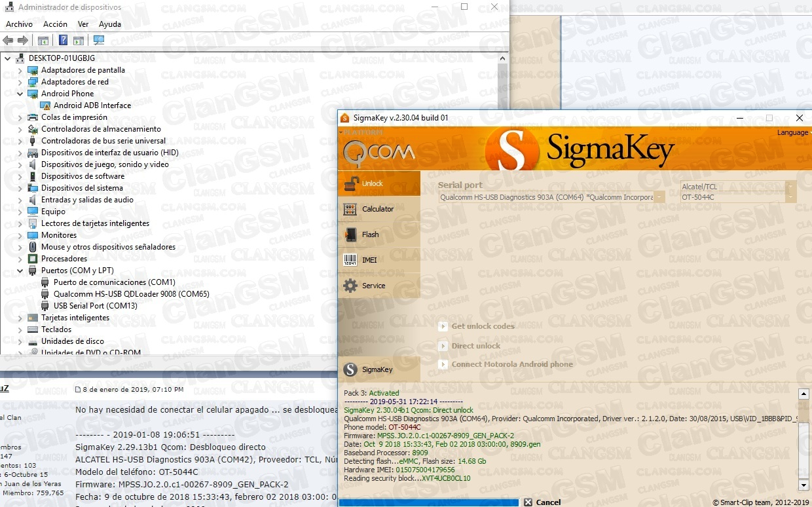The height and width of the screenshot is (507, 812).
Task: Click the forward arrow in Device Manager toolbar
Action: pyautogui.click(x=23, y=40)
